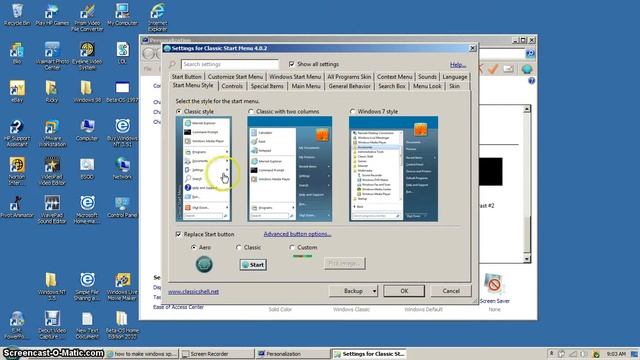This screenshot has height=360, width=640.
Task: Open Ease of Access Center link
Action: click(178, 307)
